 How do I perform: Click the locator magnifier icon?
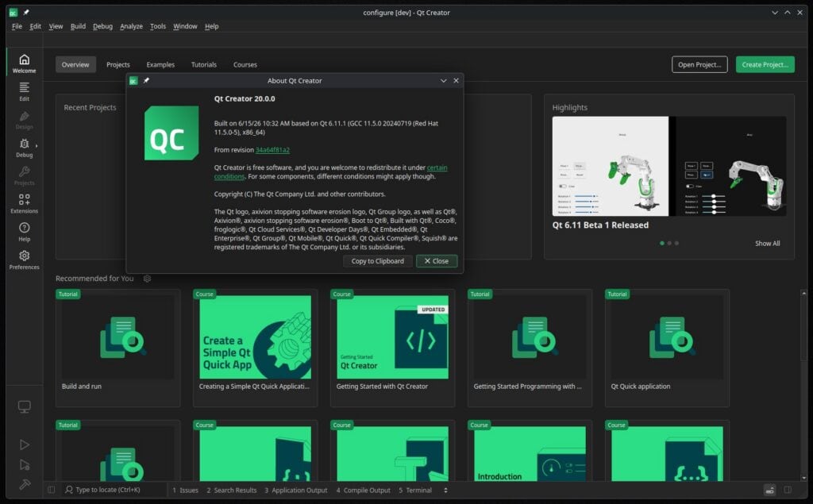69,490
